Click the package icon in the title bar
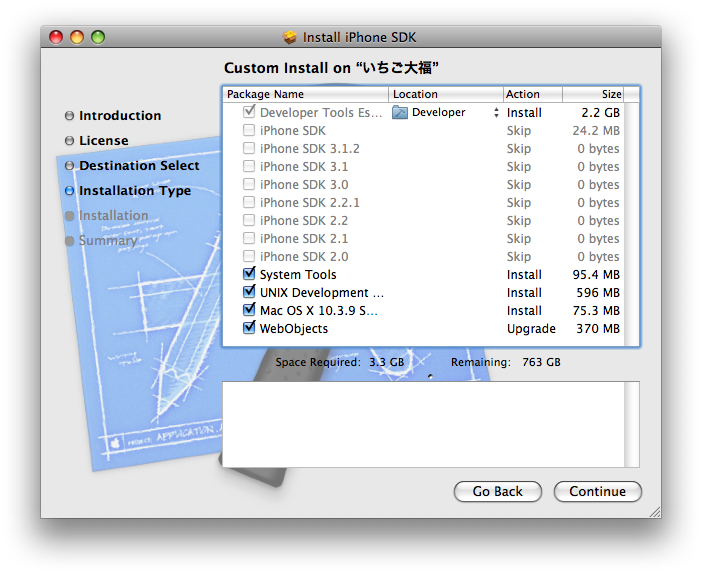This screenshot has height=574, width=702. [290, 38]
